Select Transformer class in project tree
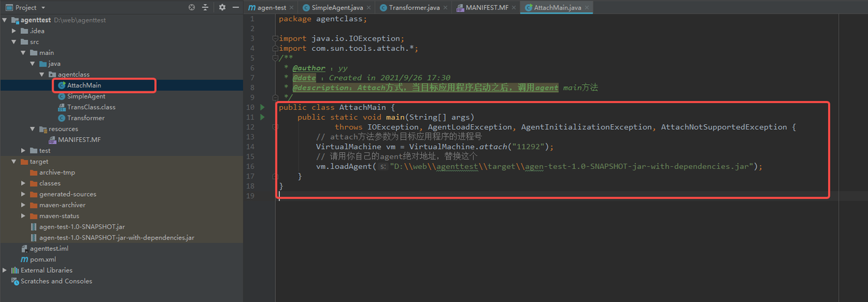This screenshot has width=868, height=302. (85, 118)
